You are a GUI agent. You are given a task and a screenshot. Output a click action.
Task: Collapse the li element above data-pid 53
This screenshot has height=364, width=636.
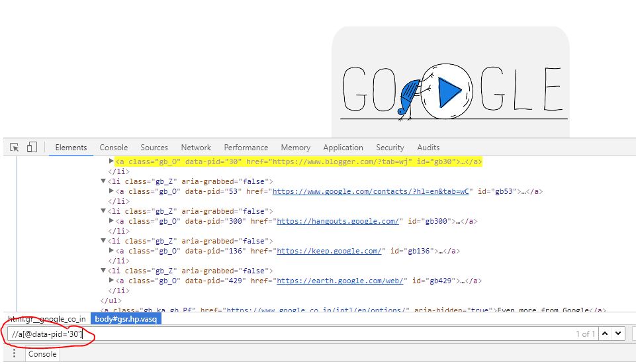point(103,181)
